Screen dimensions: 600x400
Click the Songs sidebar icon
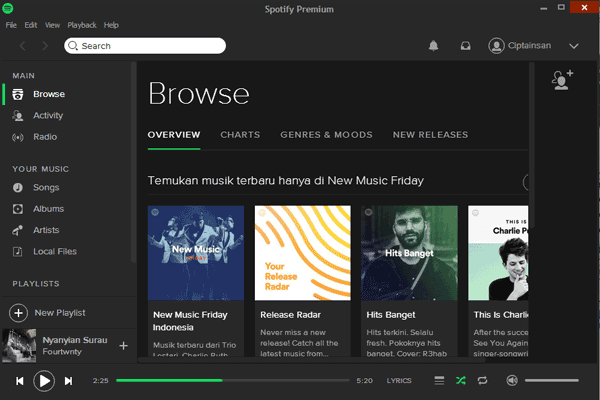point(18,188)
